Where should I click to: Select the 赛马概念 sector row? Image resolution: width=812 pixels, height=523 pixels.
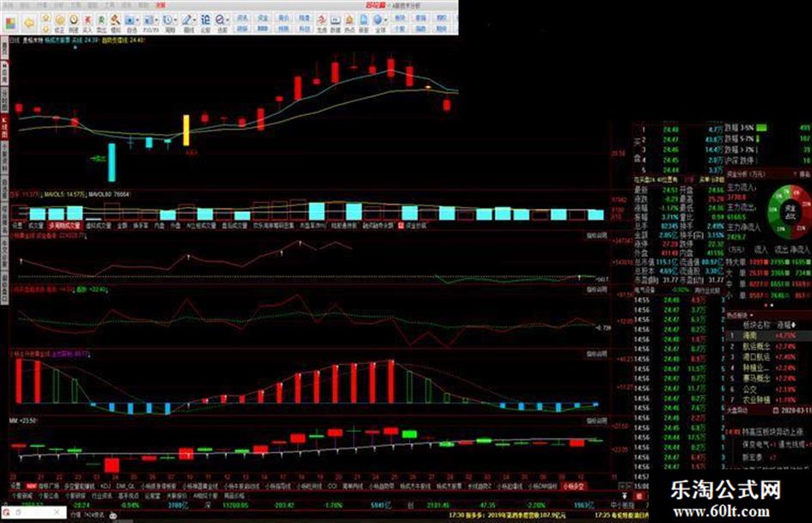[766, 379]
